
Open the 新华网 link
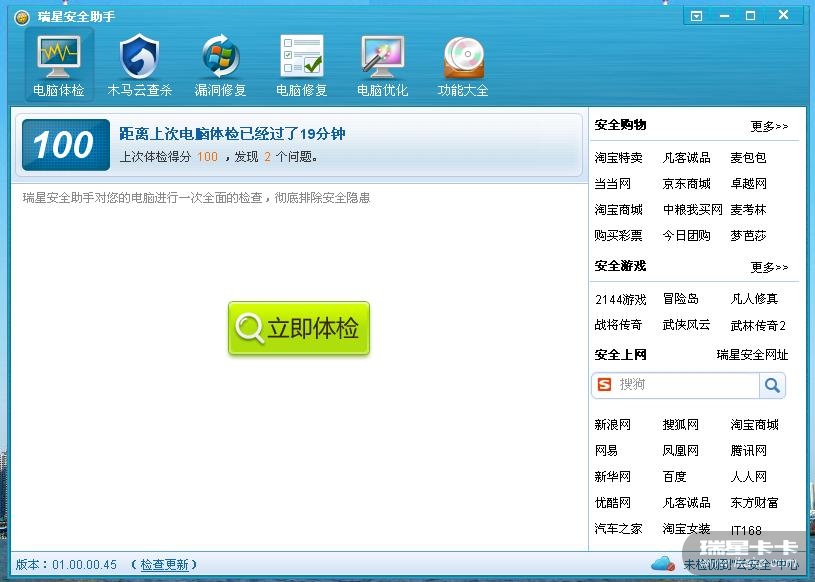click(612, 477)
